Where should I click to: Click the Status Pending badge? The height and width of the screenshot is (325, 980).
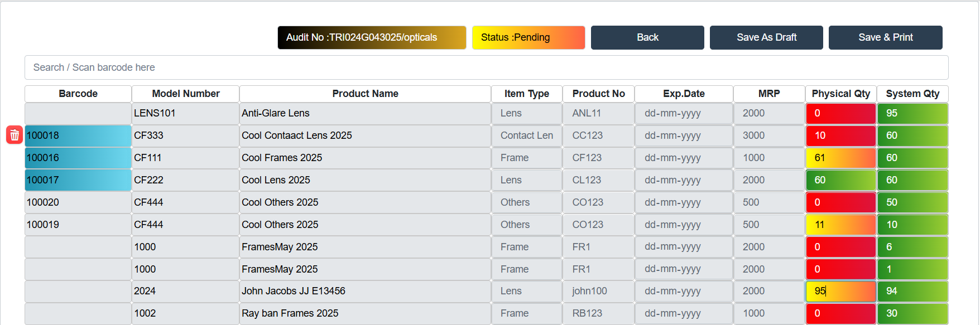[x=528, y=37]
